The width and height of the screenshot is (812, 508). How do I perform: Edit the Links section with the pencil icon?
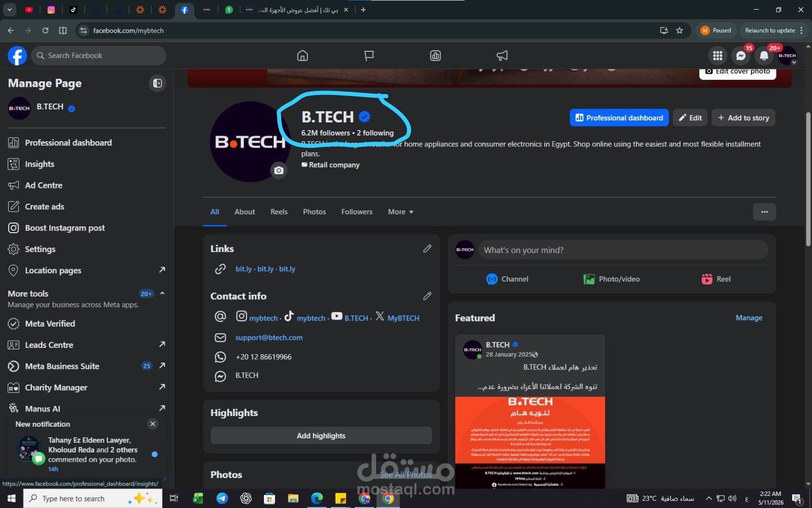[x=427, y=248]
